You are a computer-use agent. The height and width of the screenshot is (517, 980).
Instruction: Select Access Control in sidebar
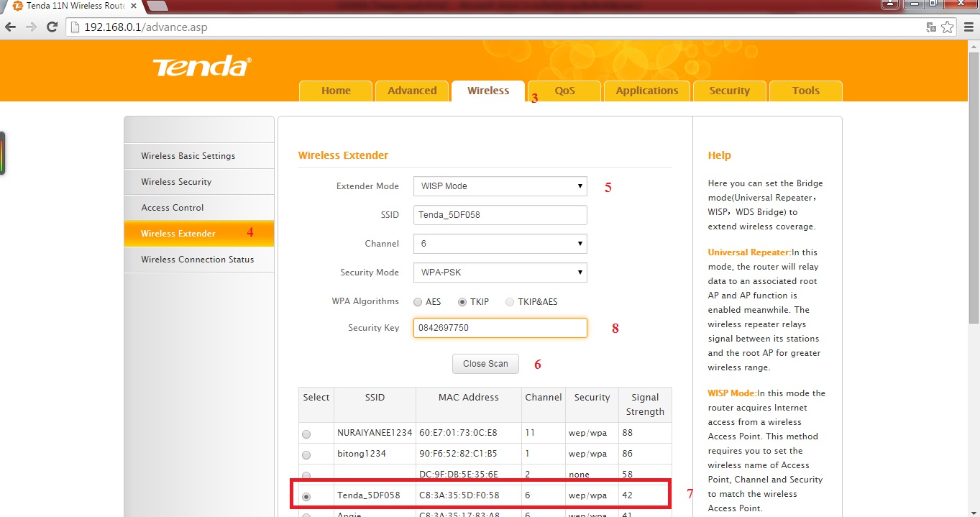click(198, 208)
